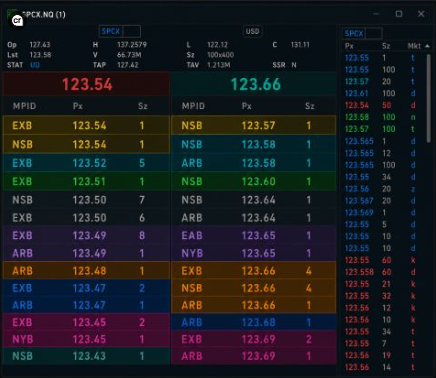Select the NYB bid row at 123.45

click(x=86, y=339)
